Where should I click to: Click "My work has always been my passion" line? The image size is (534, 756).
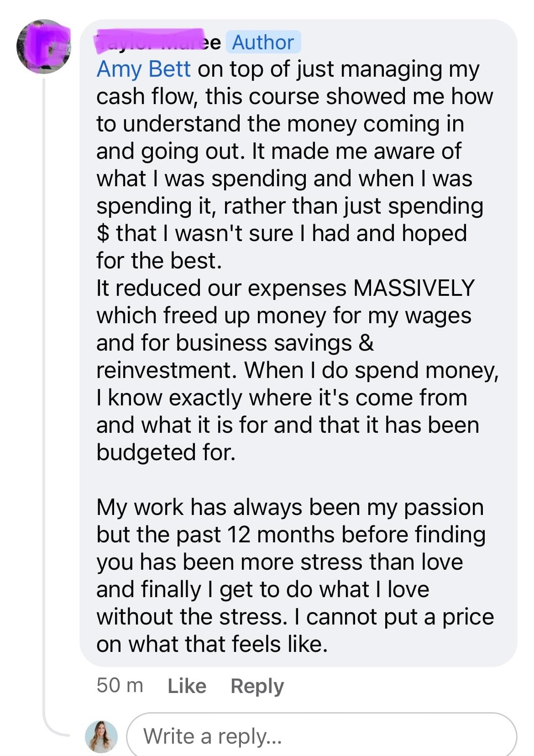pyautogui.click(x=290, y=508)
